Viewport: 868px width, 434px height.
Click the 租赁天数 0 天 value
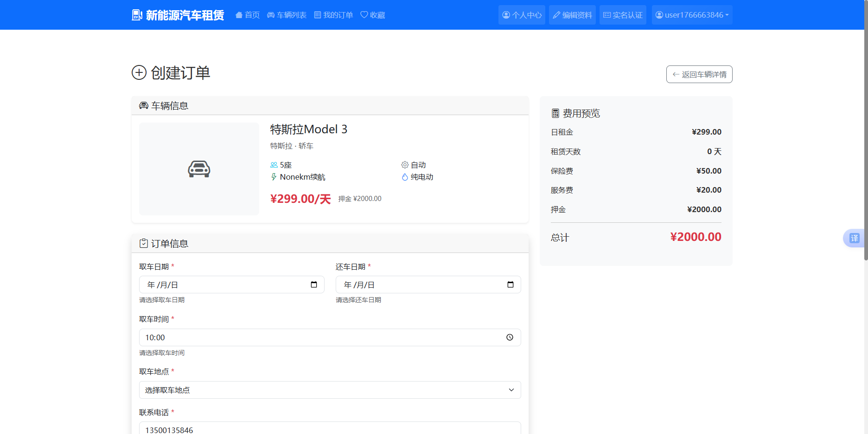[714, 151]
